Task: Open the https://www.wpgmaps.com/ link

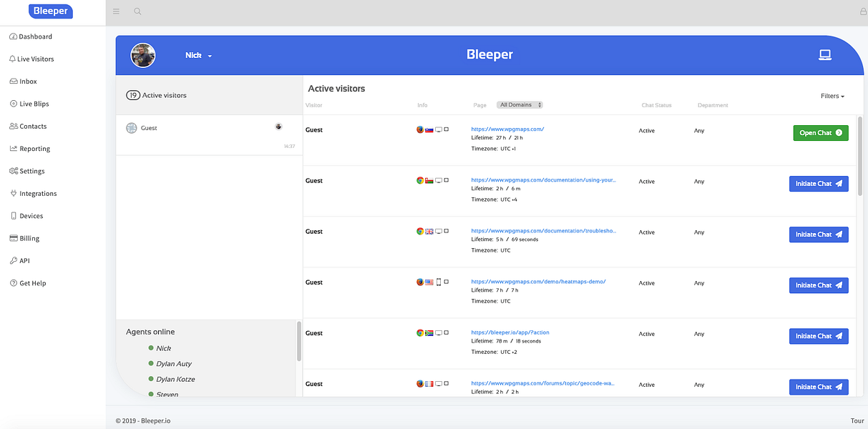Action: (x=507, y=129)
